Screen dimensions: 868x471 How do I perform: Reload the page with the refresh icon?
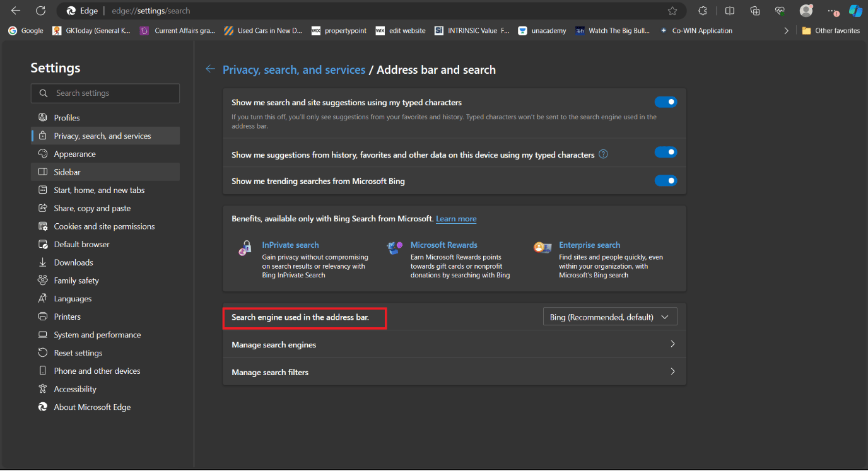coord(40,11)
